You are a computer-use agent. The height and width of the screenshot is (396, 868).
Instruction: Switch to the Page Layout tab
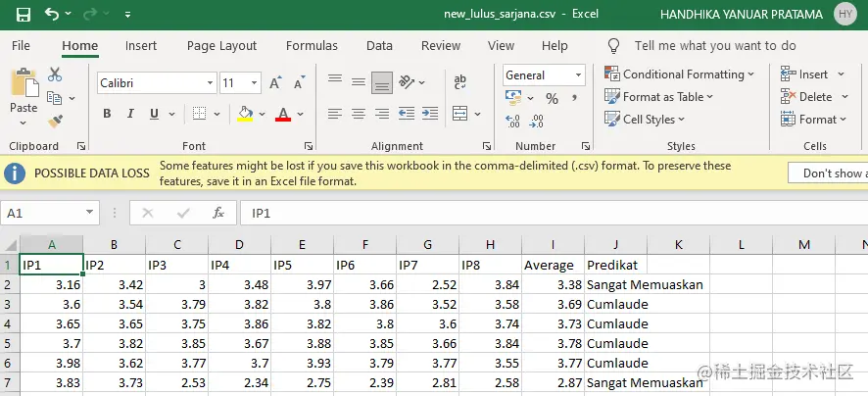point(221,46)
